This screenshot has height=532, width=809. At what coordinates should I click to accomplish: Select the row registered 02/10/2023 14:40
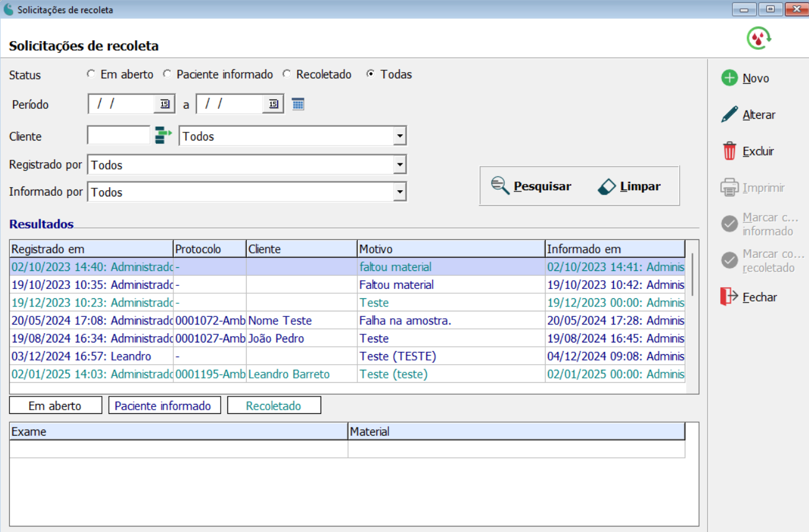(x=347, y=267)
